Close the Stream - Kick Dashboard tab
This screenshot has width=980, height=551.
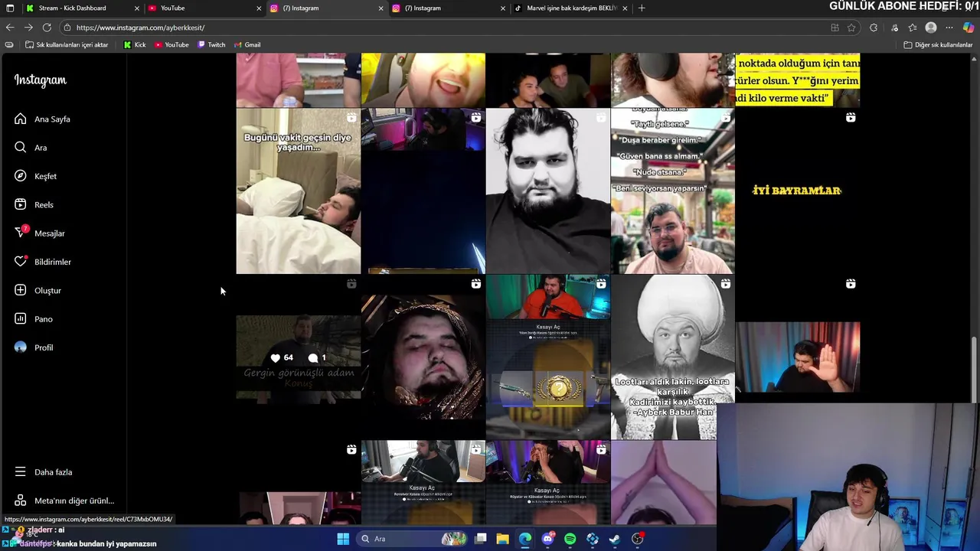[137, 8]
